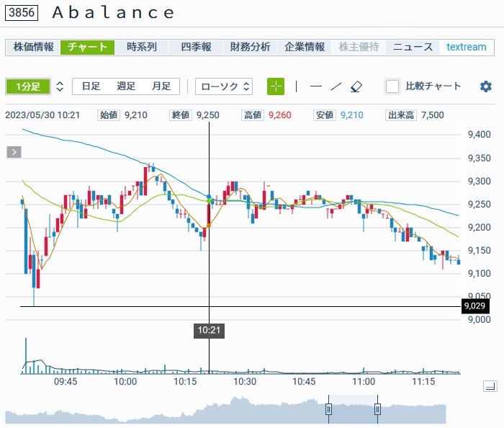
Task: Select the diagonal trend line tool
Action: [x=336, y=86]
